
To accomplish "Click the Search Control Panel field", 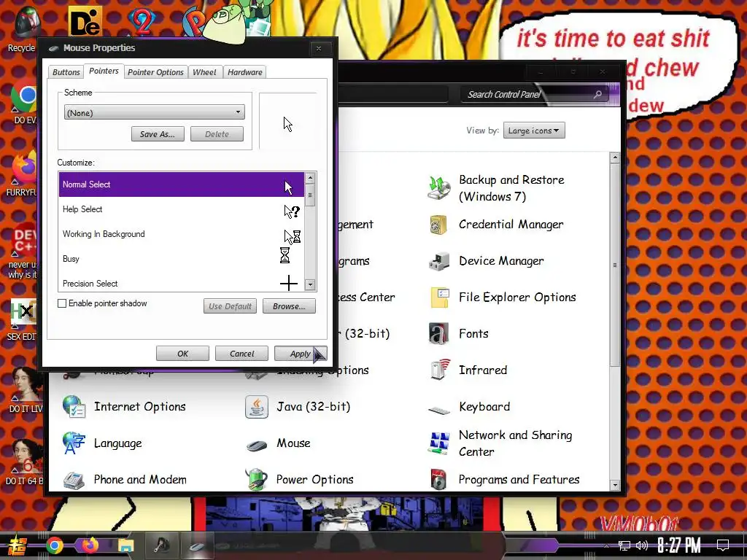I will (533, 94).
